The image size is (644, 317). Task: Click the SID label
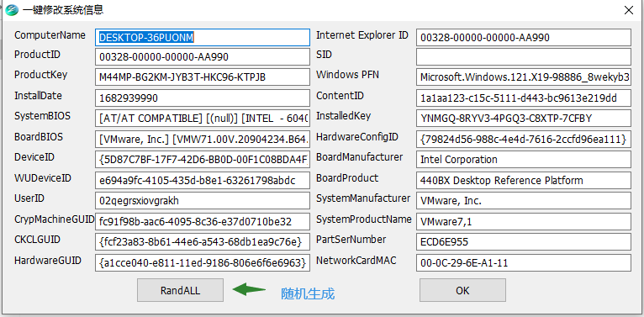click(324, 54)
